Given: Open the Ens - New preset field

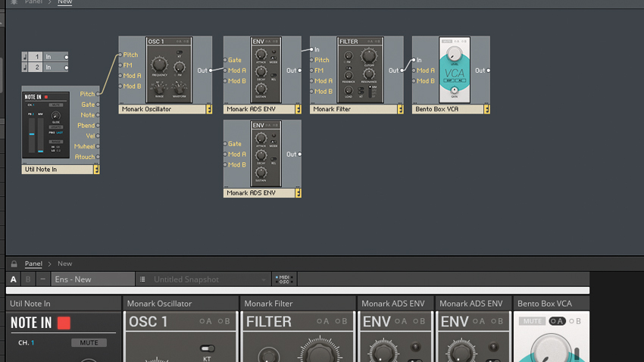Looking at the screenshot, I should tap(93, 279).
